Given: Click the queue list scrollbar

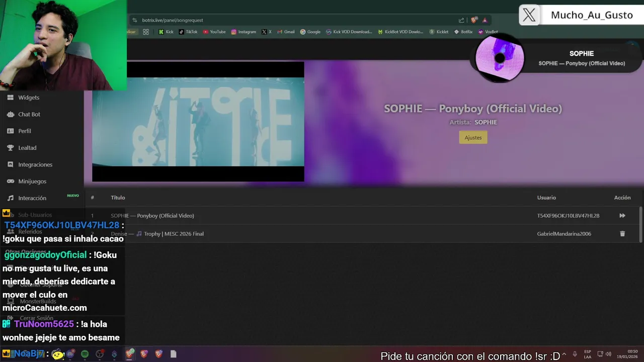Looking at the screenshot, I should click(640, 224).
